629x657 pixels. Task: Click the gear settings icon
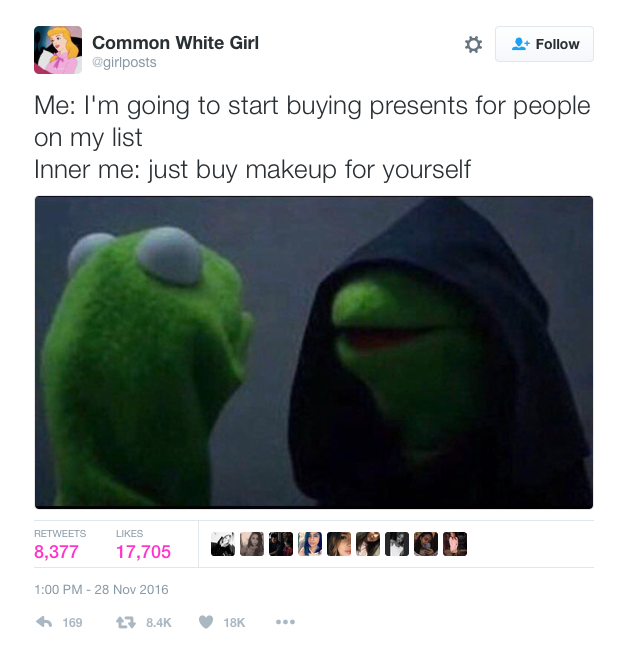(473, 44)
